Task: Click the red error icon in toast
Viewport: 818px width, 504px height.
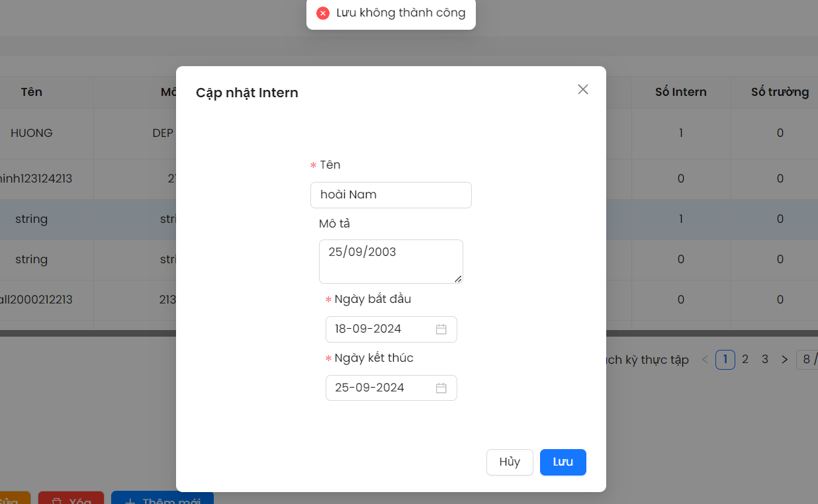Action: point(323,13)
